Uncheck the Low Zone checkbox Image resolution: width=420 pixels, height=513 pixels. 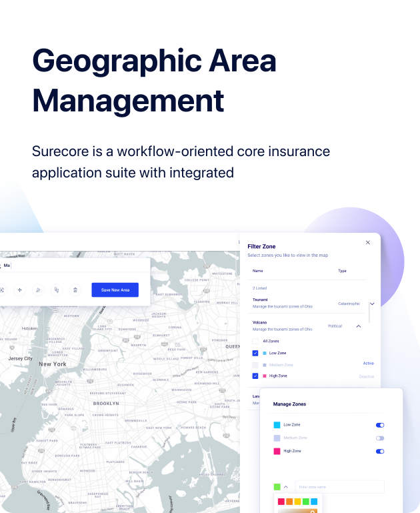(x=255, y=353)
